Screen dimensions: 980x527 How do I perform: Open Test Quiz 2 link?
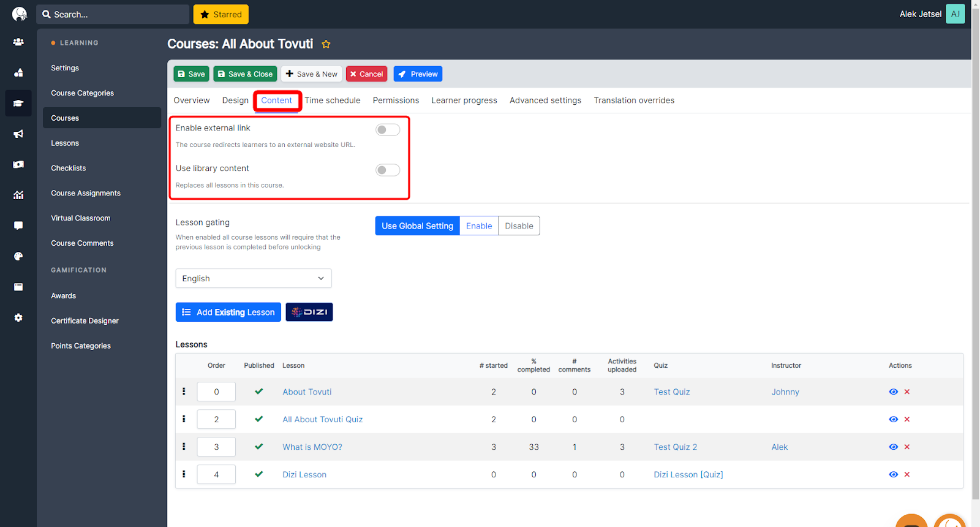675,447
